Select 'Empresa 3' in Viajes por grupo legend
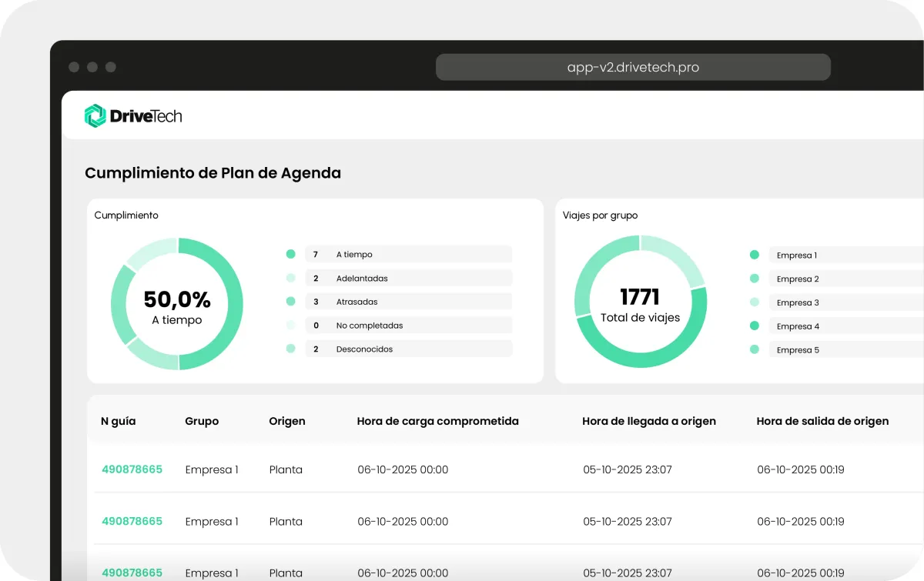 coord(846,302)
